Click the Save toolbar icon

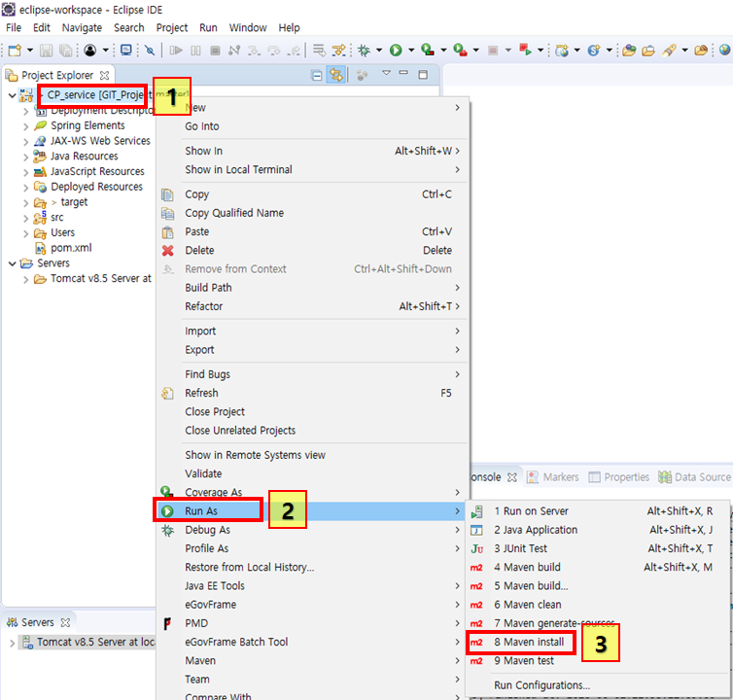click(46, 50)
